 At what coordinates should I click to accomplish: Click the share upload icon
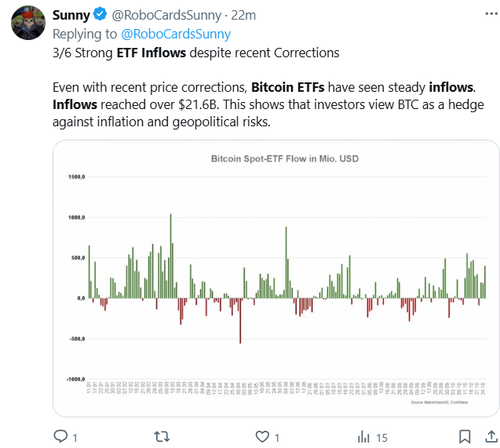(x=490, y=436)
